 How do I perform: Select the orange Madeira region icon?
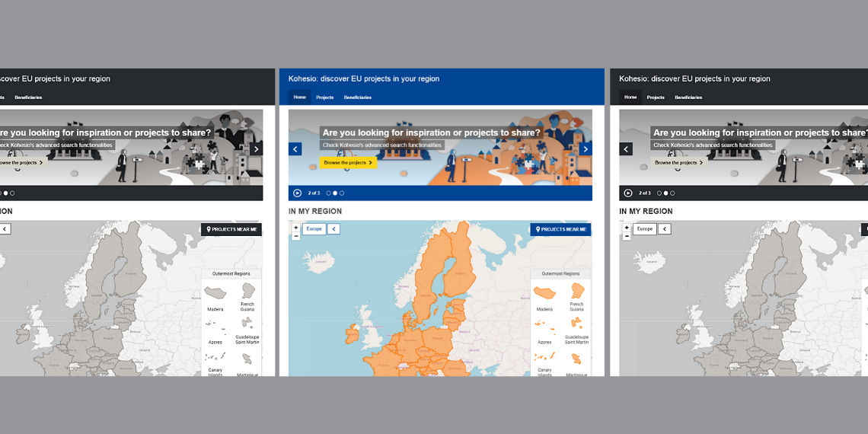pos(544,293)
